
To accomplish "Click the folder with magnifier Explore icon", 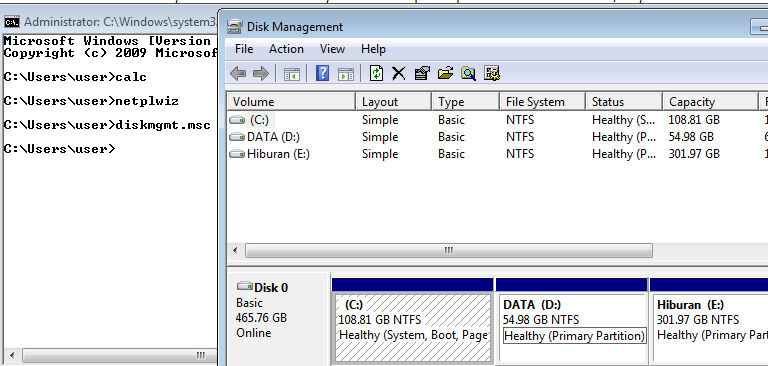I will pyautogui.click(x=468, y=73).
